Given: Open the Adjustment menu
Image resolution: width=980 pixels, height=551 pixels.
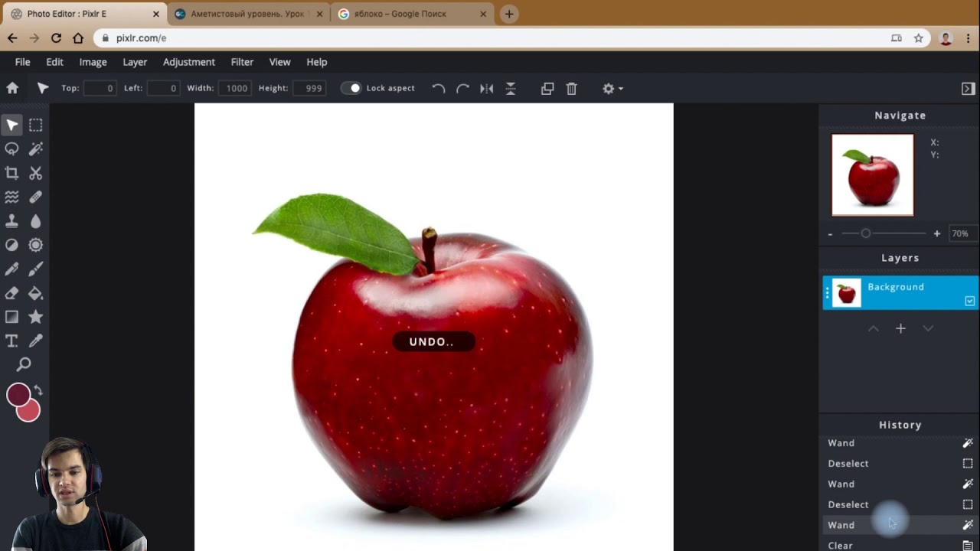Looking at the screenshot, I should (x=189, y=62).
